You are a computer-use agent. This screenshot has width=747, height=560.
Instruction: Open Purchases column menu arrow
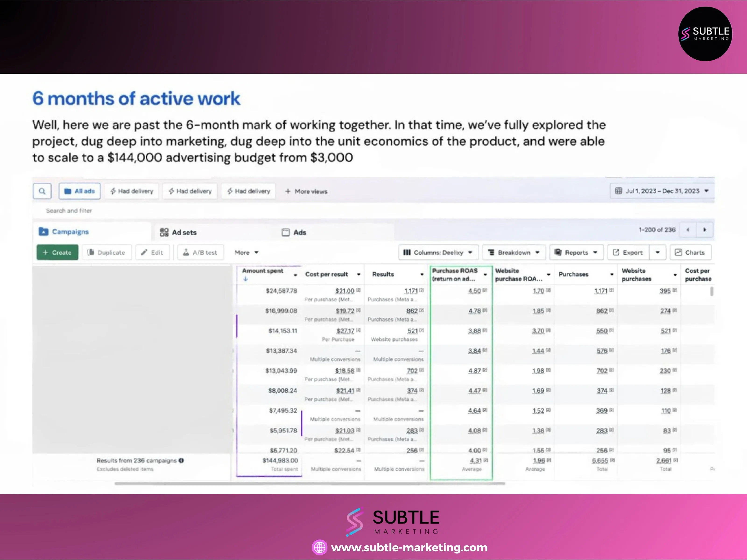point(612,274)
